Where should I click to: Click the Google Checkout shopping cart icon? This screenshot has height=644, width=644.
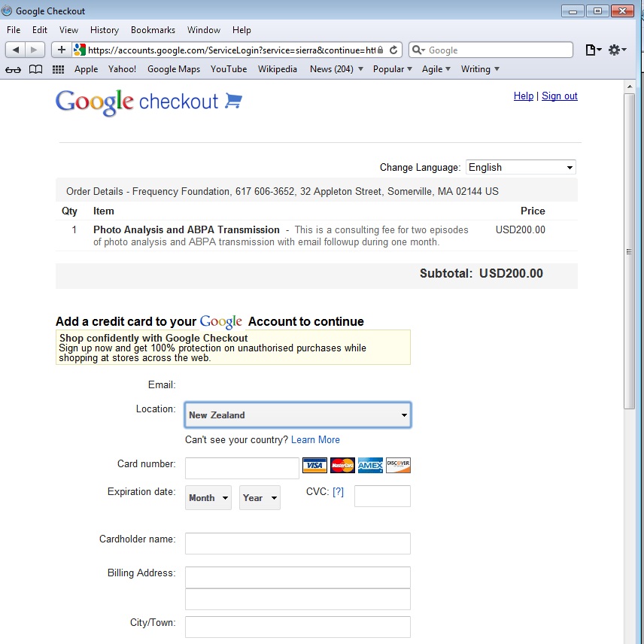tap(233, 101)
